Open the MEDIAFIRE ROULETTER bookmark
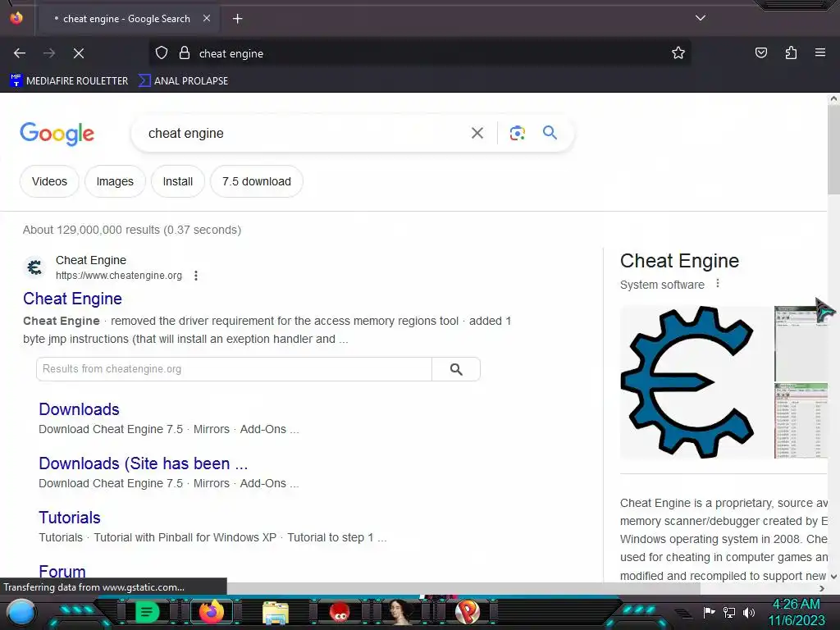 tap(69, 81)
